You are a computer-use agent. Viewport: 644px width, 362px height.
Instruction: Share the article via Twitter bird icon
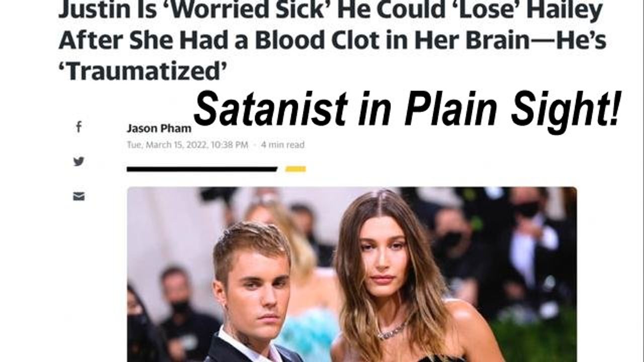point(78,161)
